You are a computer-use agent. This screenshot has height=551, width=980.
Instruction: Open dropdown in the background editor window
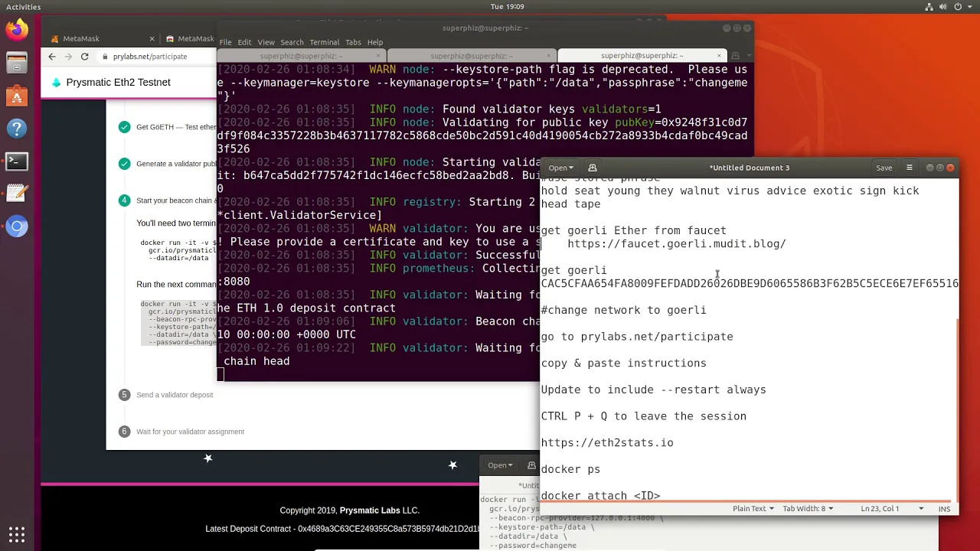[498, 465]
